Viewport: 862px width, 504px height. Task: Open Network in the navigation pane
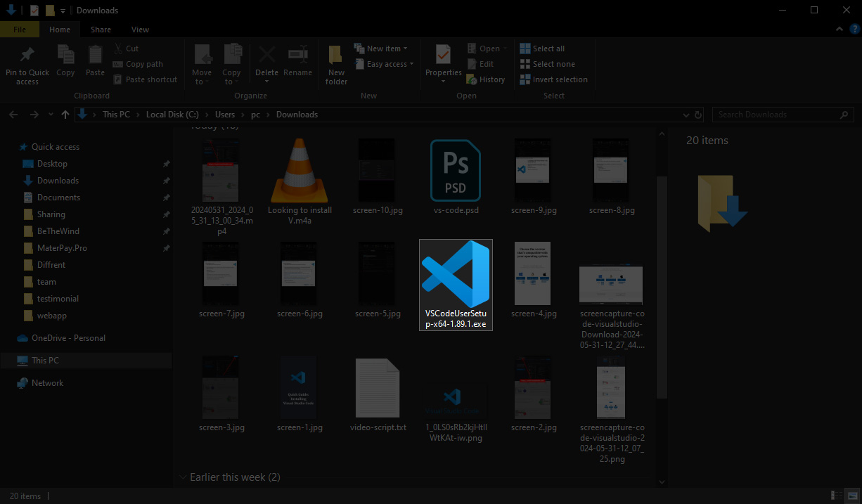click(47, 383)
